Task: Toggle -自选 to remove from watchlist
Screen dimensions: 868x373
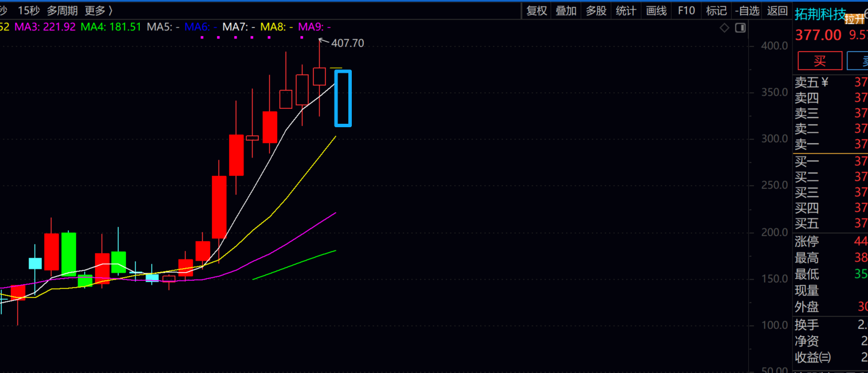Action: pyautogui.click(x=747, y=10)
